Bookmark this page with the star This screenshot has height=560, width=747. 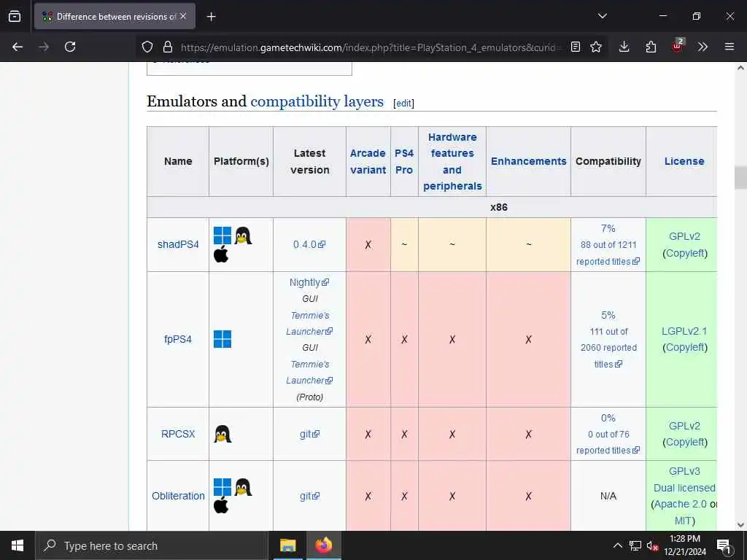pos(596,47)
